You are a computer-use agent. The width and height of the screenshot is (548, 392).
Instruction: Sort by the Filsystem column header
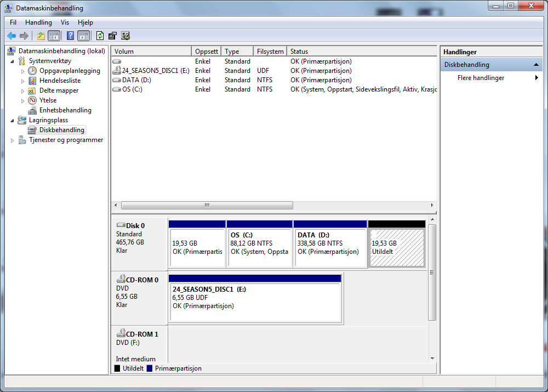tap(270, 52)
